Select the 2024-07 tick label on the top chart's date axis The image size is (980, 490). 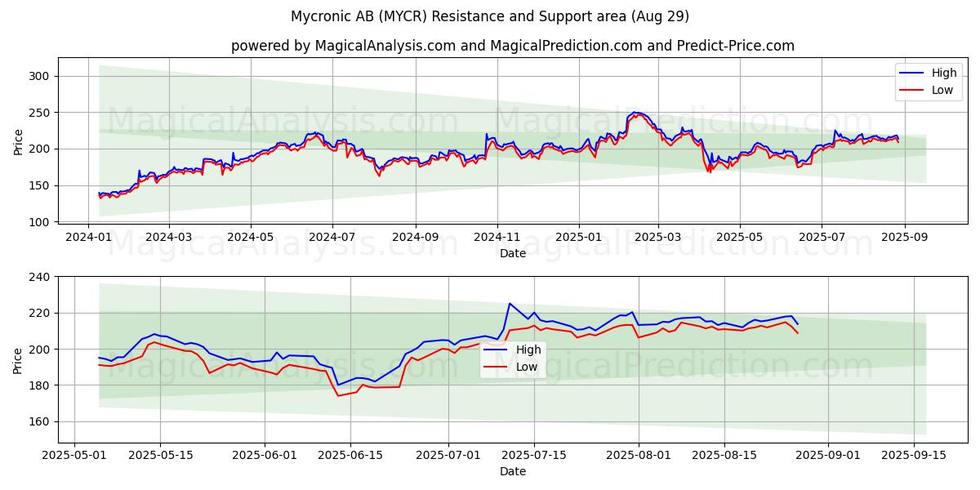[x=332, y=238]
